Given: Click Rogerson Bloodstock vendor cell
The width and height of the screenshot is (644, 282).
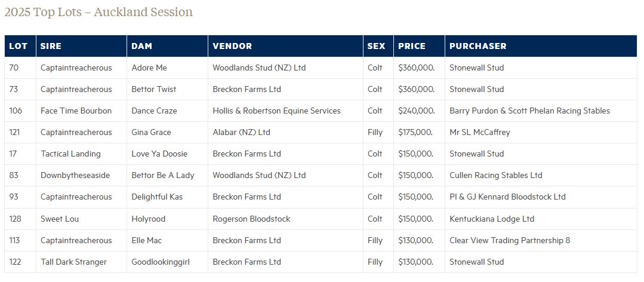Looking at the screenshot, I should (x=251, y=219).
